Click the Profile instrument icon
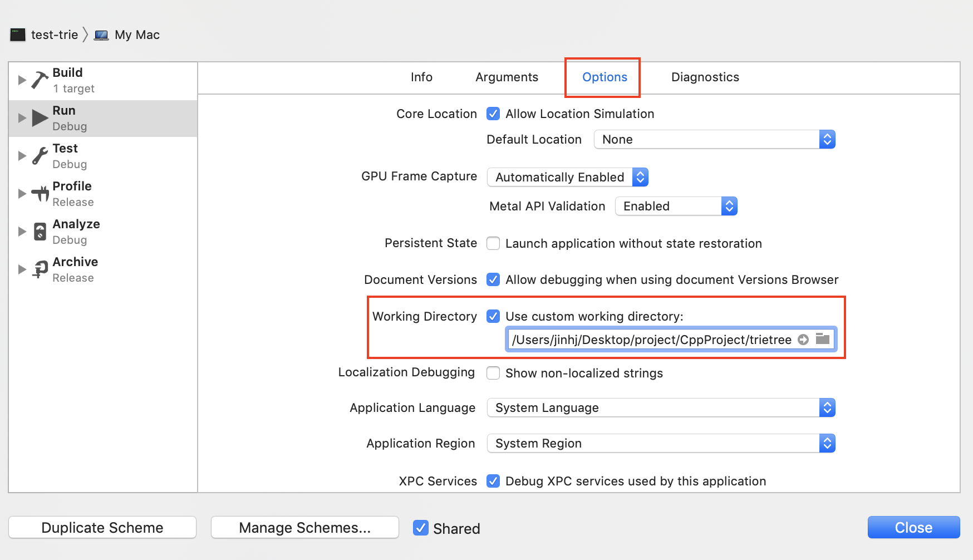This screenshot has width=973, height=560. 40,194
